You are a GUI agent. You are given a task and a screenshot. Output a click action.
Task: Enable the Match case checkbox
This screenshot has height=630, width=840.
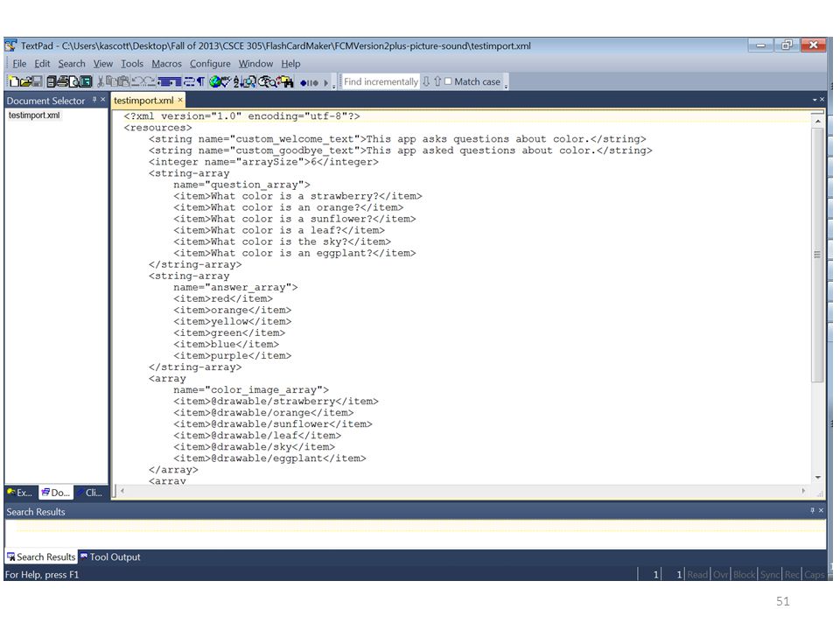click(x=448, y=81)
